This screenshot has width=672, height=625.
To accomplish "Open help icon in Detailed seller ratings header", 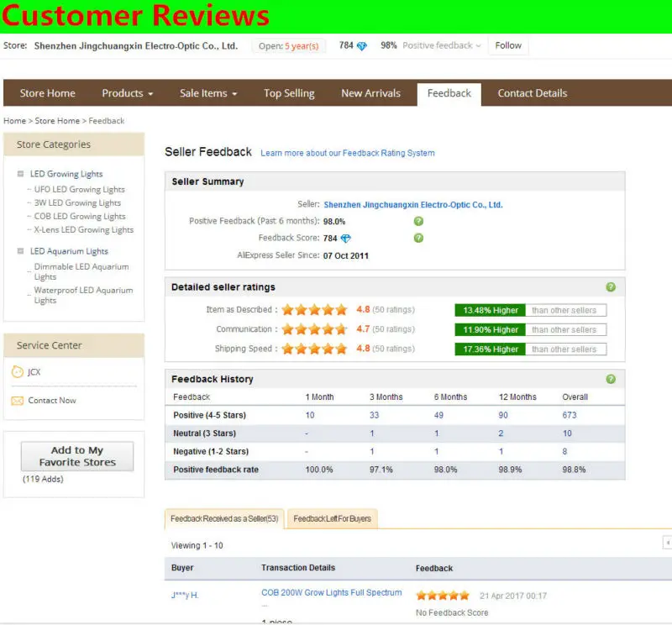I will pyautogui.click(x=611, y=287).
